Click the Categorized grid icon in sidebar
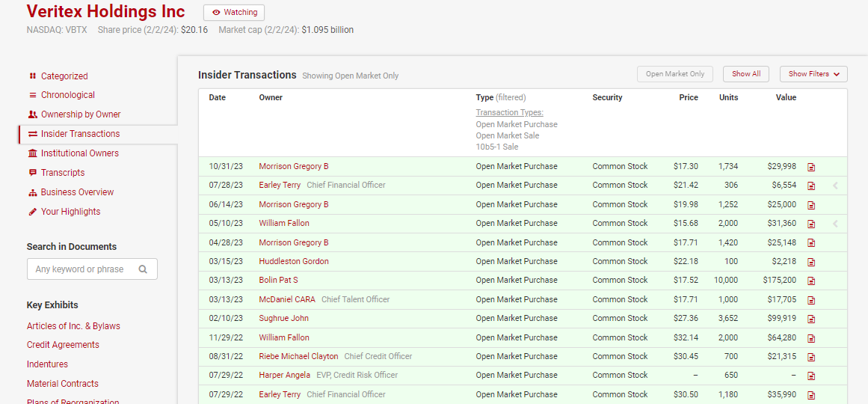This screenshot has height=404, width=868. tap(33, 76)
